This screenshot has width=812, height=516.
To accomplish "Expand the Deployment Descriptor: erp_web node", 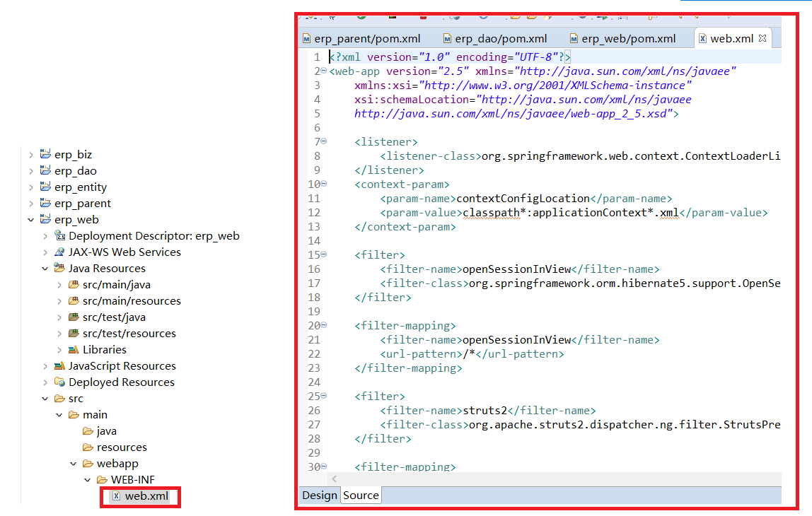I will coord(45,236).
